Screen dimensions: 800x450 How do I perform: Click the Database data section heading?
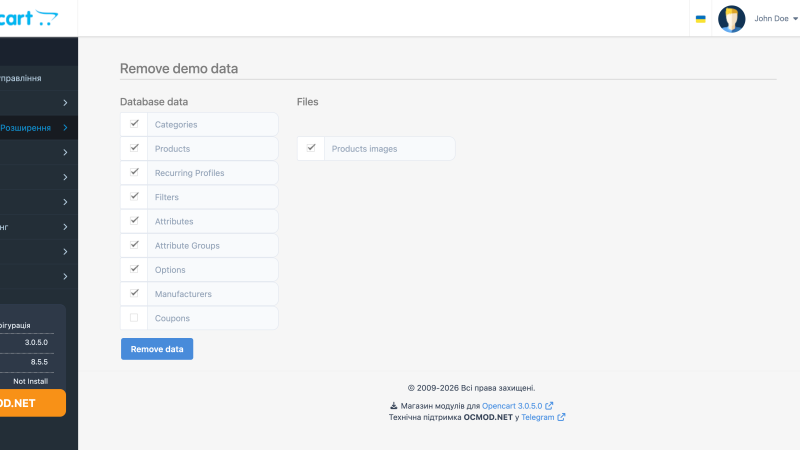154,102
